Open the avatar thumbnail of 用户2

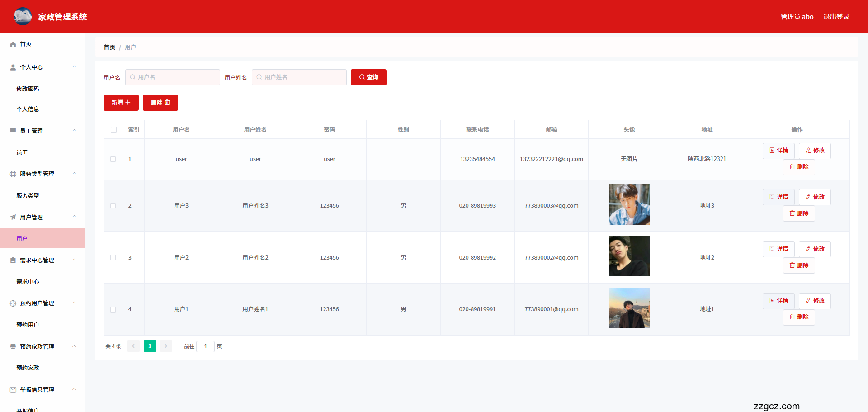(x=629, y=256)
